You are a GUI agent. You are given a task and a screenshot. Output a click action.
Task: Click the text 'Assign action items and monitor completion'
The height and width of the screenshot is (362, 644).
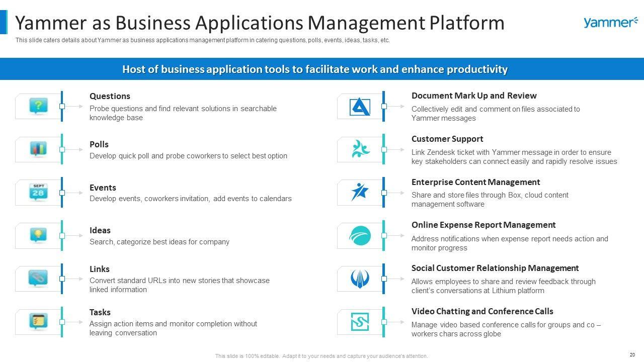174,328
